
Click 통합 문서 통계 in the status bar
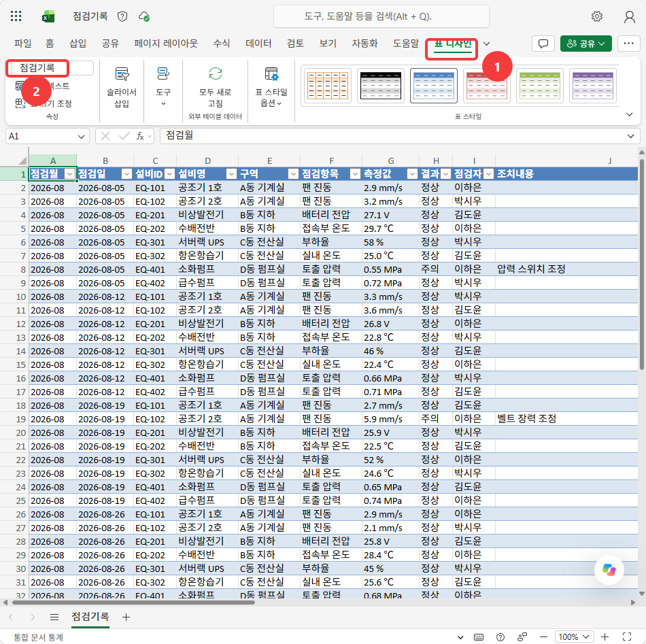[38, 637]
